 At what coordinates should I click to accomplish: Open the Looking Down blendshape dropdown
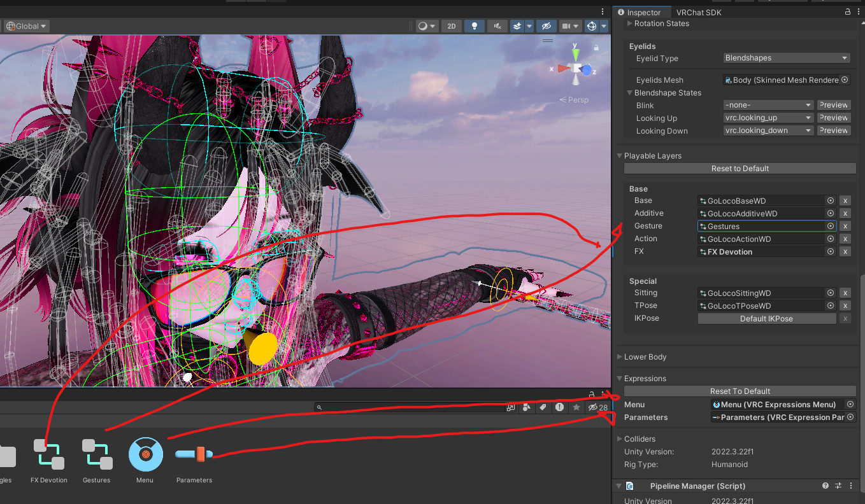769,130
